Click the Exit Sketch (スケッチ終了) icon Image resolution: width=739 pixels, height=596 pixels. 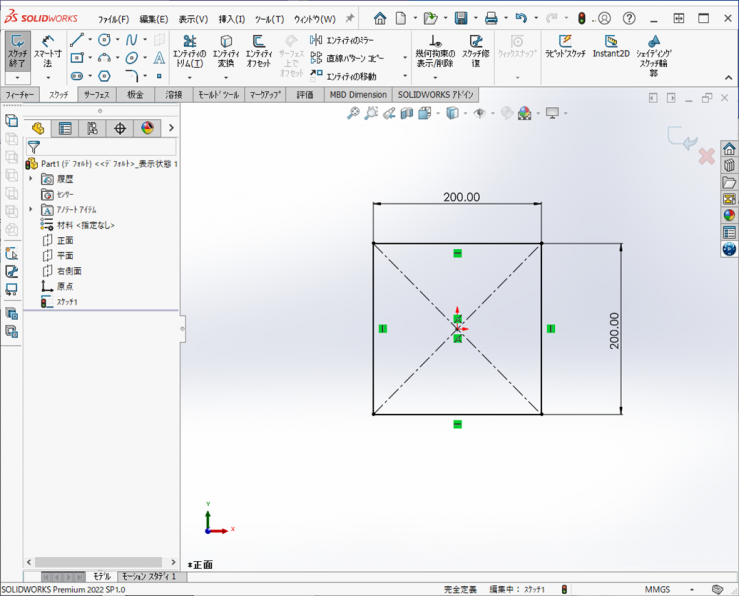click(17, 46)
